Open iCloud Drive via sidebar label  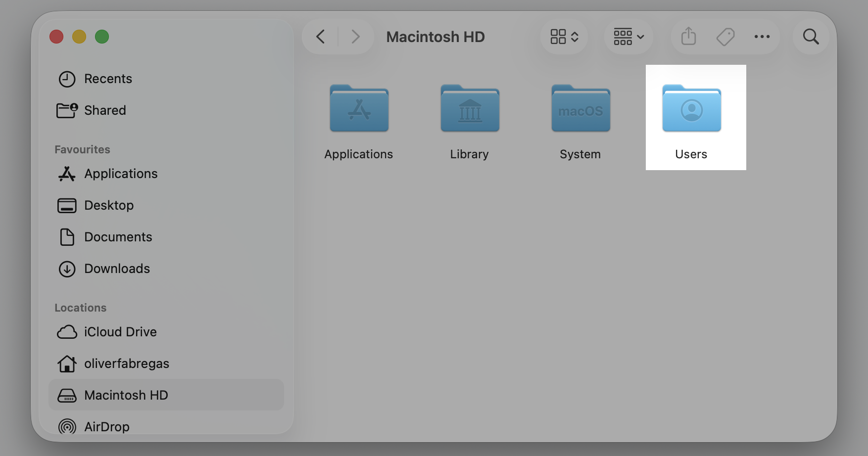click(x=120, y=332)
